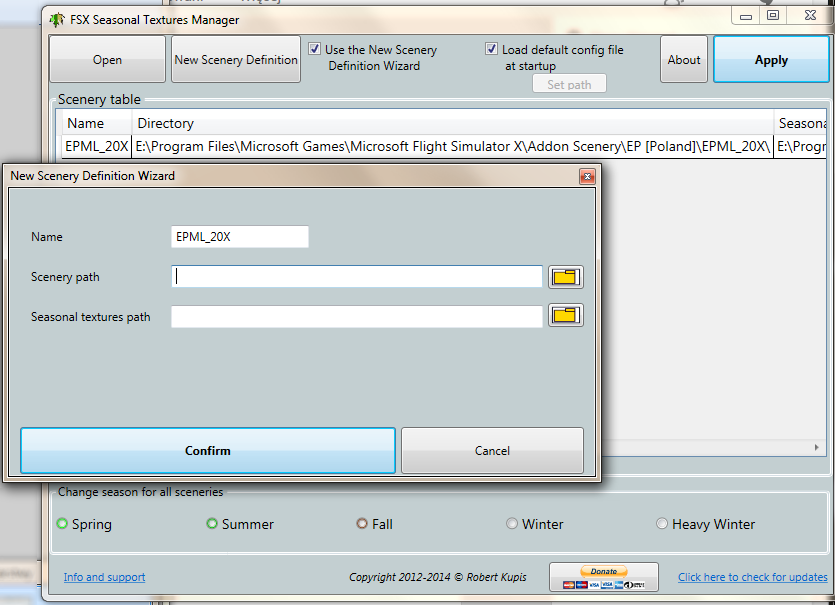The width and height of the screenshot is (835, 605).
Task: Open the About dialog
Action: pos(684,59)
